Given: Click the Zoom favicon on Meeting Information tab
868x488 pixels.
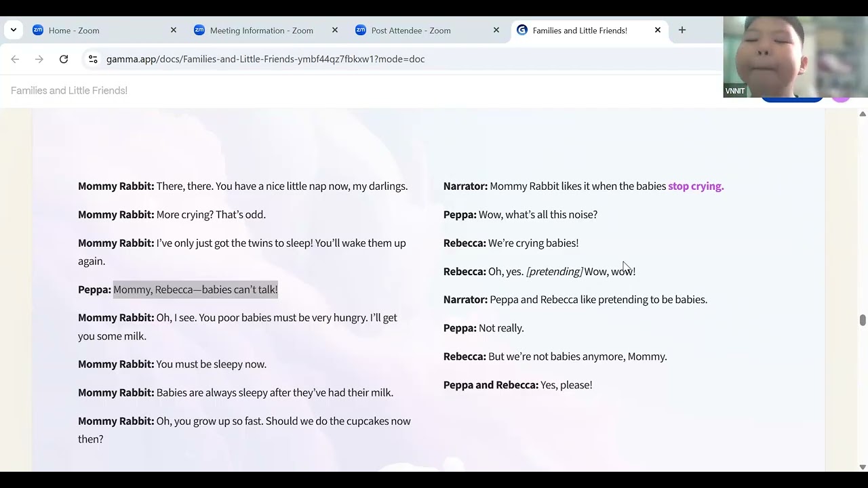Looking at the screenshot, I should (x=199, y=30).
